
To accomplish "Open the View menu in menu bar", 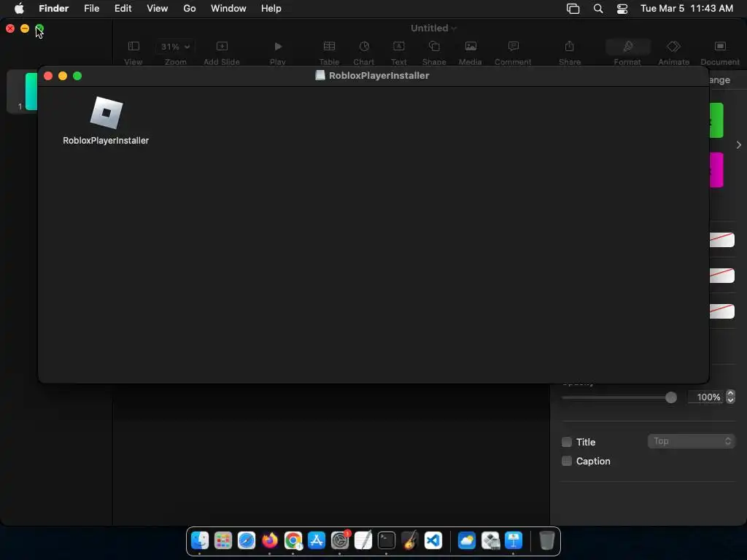I will tap(158, 9).
